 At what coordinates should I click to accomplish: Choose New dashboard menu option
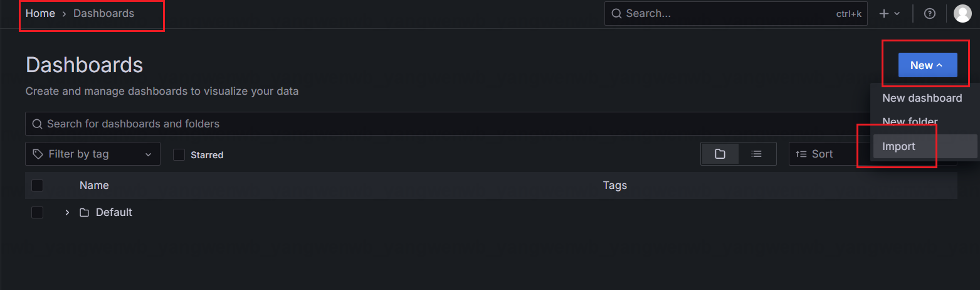pos(922,98)
